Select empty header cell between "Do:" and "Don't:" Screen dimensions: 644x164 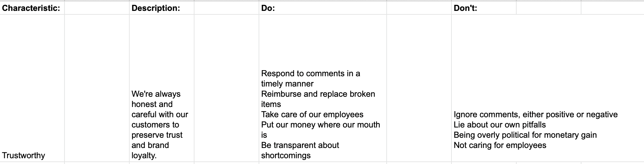coord(419,8)
